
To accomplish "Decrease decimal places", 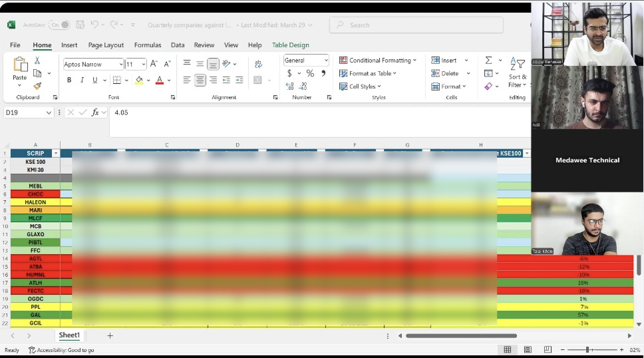I will click(x=303, y=86).
